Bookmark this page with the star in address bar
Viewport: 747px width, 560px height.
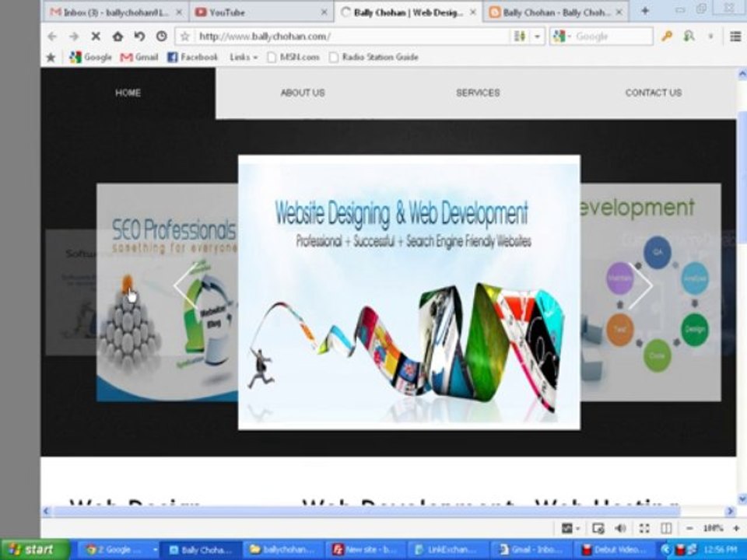(185, 37)
